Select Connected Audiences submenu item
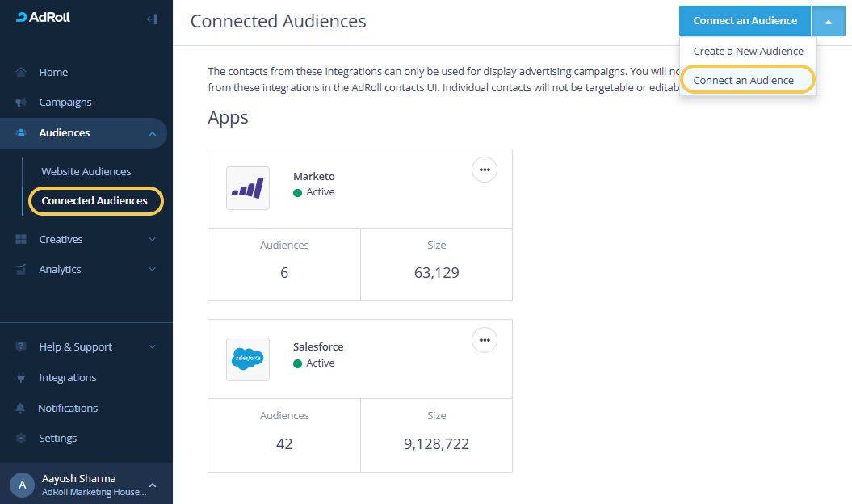The image size is (852, 504). point(94,200)
